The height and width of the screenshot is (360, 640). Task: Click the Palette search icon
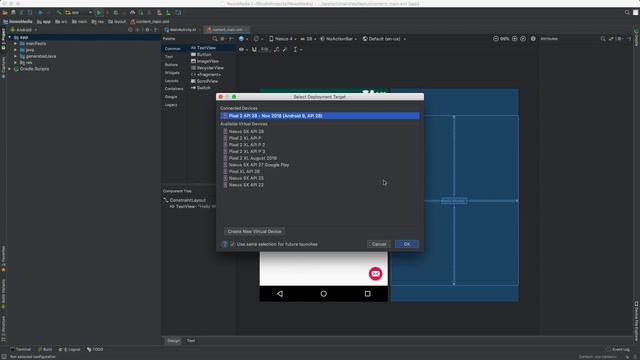pyautogui.click(x=215, y=39)
